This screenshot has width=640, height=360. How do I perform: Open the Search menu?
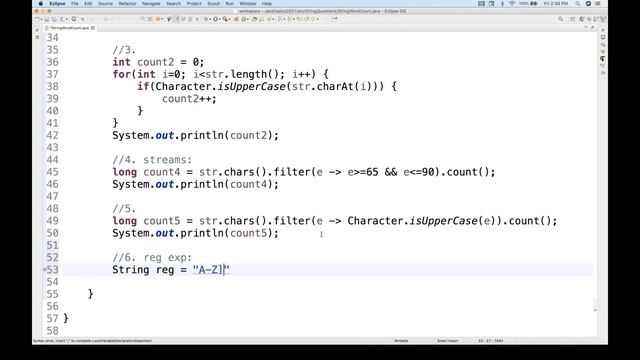coord(173,3)
